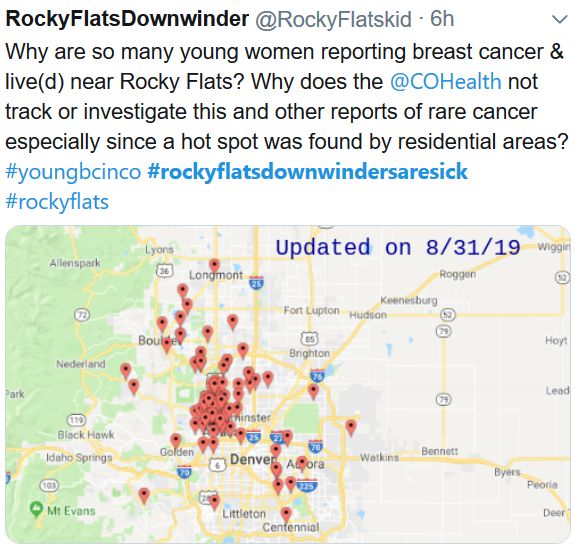The image size is (575, 549).
Task: Select the red map pin above Longmont
Action: [215, 265]
